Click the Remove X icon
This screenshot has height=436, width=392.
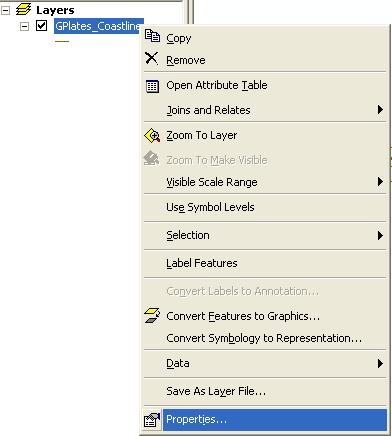click(152, 58)
